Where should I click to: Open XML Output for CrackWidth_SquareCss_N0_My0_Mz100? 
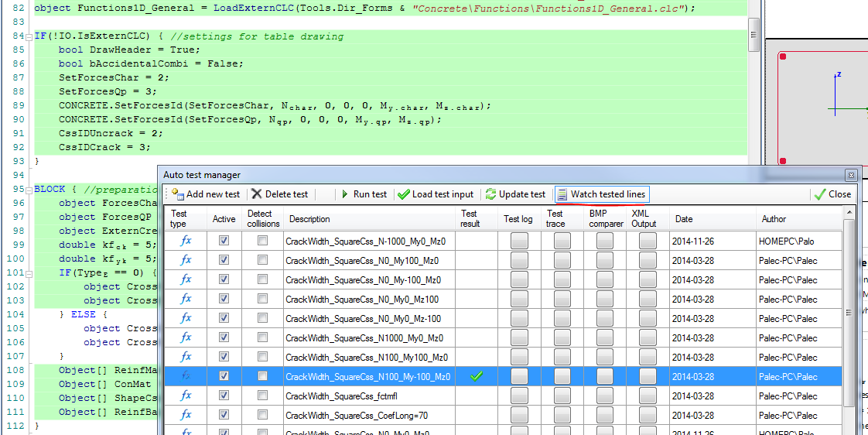648,300
